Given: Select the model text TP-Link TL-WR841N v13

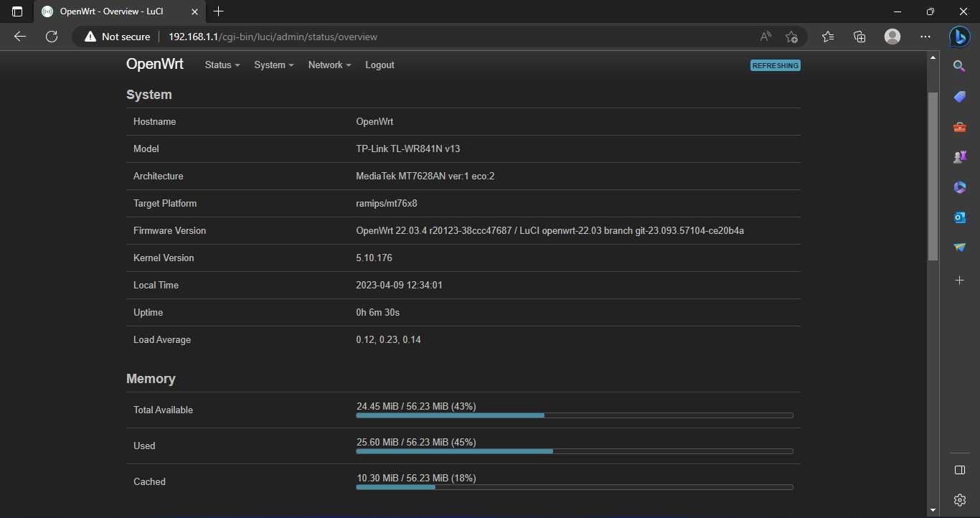Looking at the screenshot, I should (407, 149).
